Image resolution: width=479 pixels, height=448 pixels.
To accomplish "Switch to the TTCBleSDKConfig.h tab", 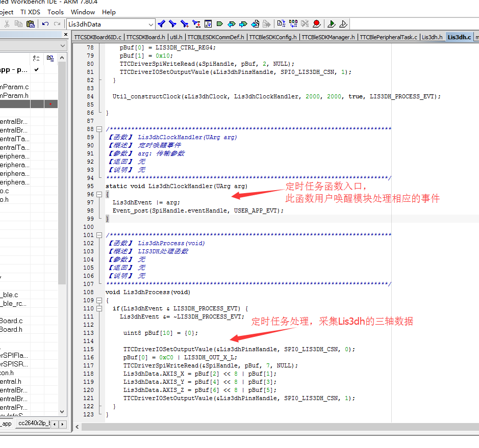I will coord(273,37).
